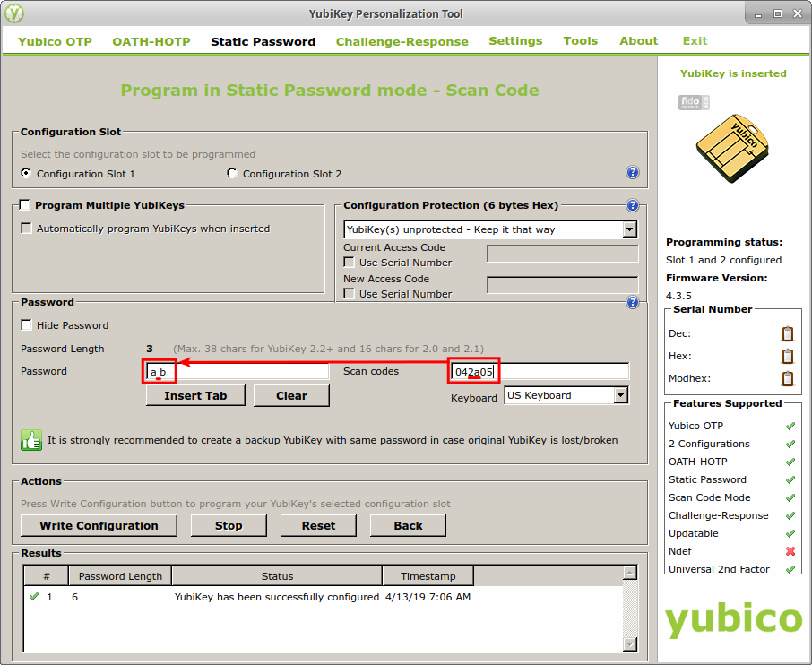Switch to the Challenge-Response tab

click(x=402, y=41)
